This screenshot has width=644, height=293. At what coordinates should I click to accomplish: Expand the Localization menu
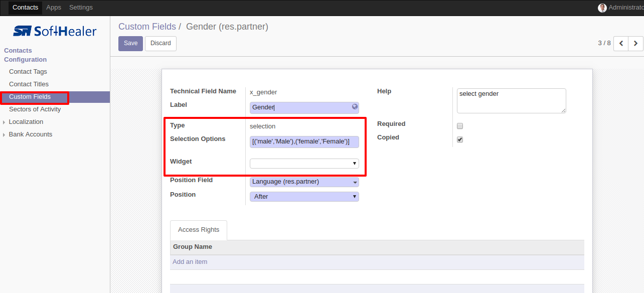click(x=26, y=122)
